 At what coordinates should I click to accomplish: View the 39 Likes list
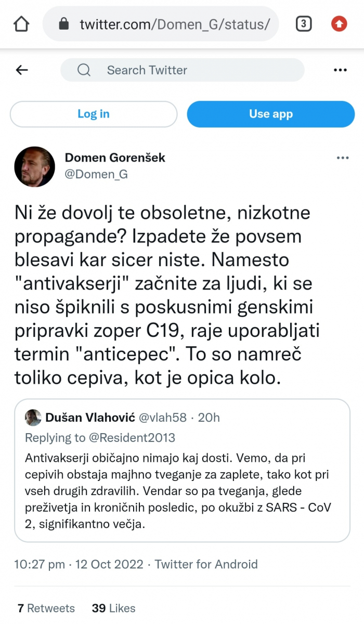pos(113,608)
